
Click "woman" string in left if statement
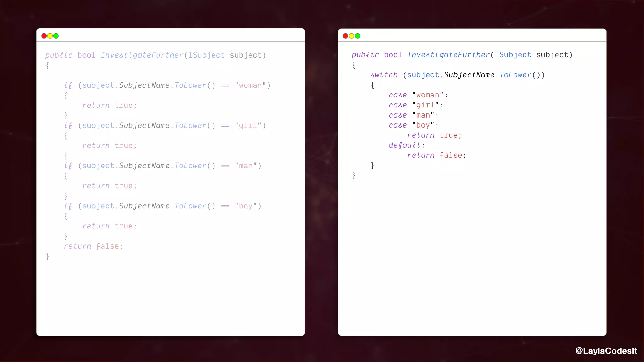point(250,85)
